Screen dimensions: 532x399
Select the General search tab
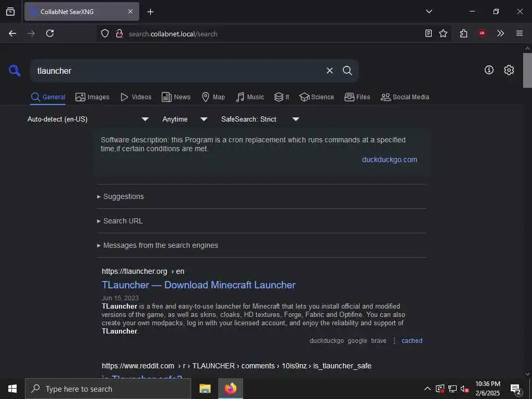(48, 97)
